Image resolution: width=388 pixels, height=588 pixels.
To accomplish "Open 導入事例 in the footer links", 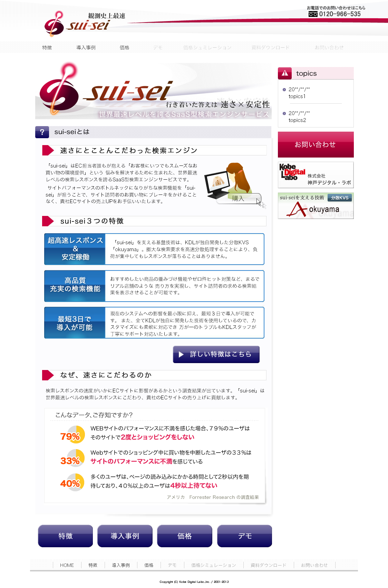I will [x=121, y=565].
